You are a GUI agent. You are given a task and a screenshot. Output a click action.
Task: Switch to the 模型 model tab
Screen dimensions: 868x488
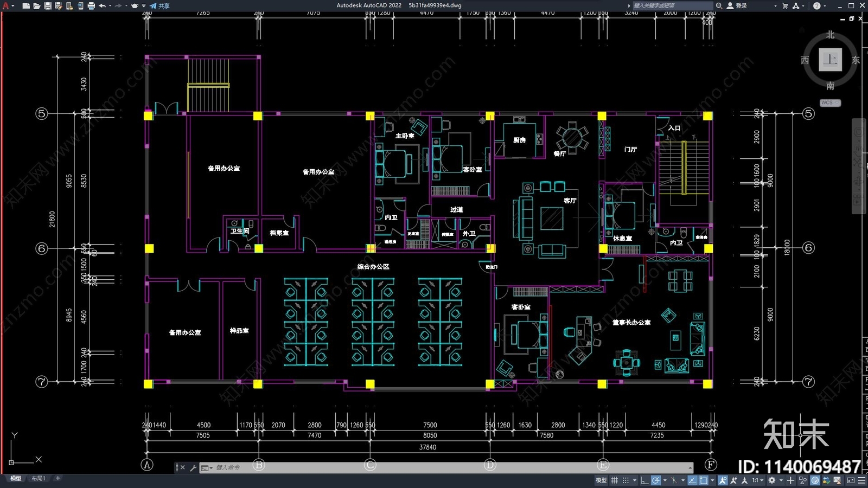pyautogui.click(x=16, y=478)
